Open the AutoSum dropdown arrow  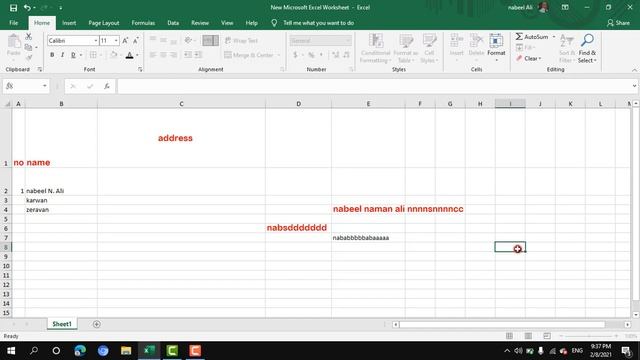[554, 37]
